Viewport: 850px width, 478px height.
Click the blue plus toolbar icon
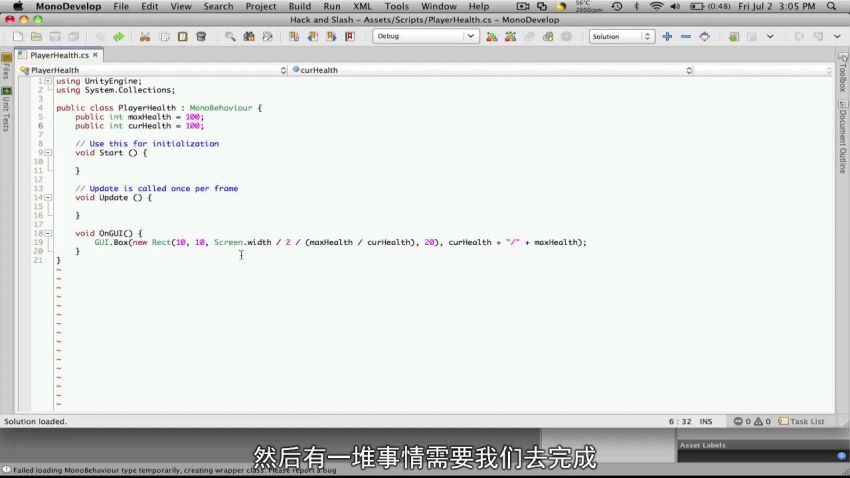[x=667, y=37]
